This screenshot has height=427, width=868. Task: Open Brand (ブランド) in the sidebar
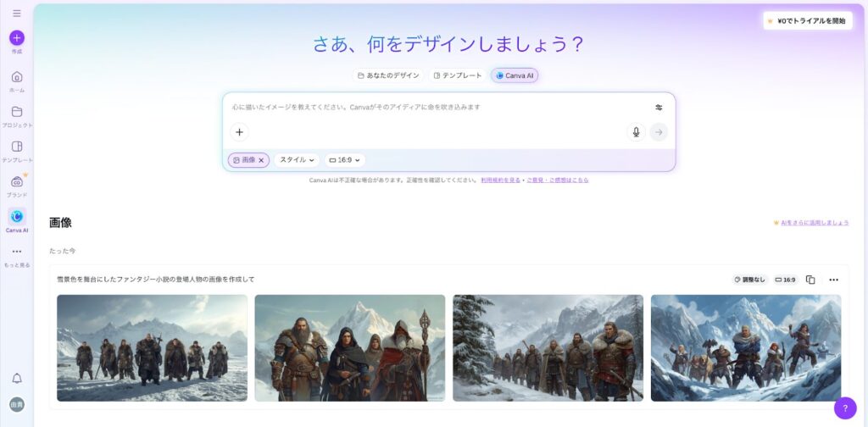pos(16,182)
